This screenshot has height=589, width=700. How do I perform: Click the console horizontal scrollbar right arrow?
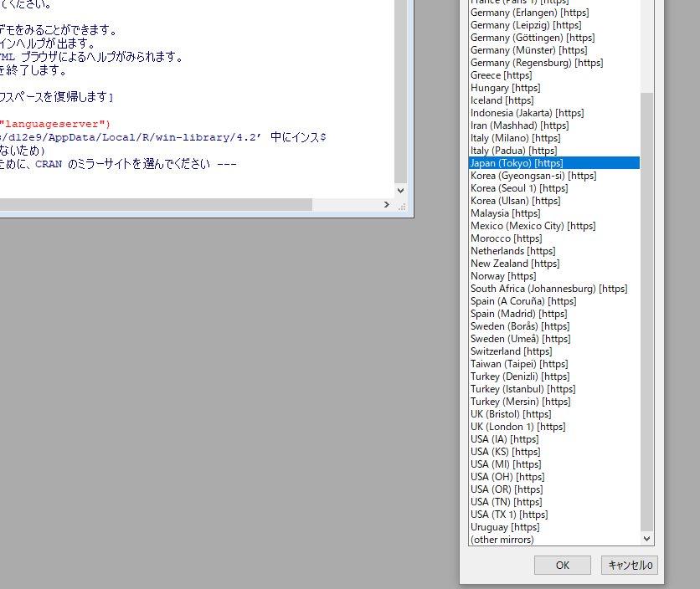386,204
